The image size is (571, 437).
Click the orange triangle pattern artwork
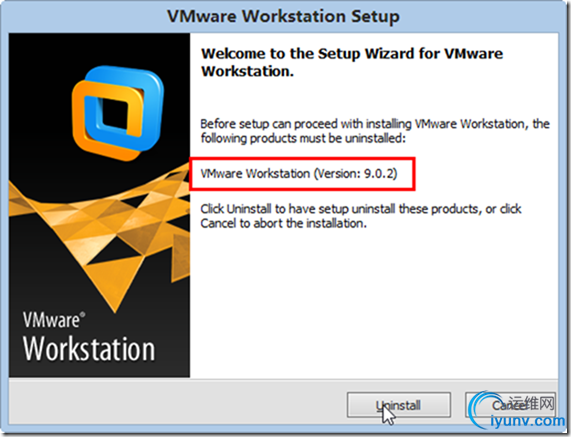click(x=106, y=233)
